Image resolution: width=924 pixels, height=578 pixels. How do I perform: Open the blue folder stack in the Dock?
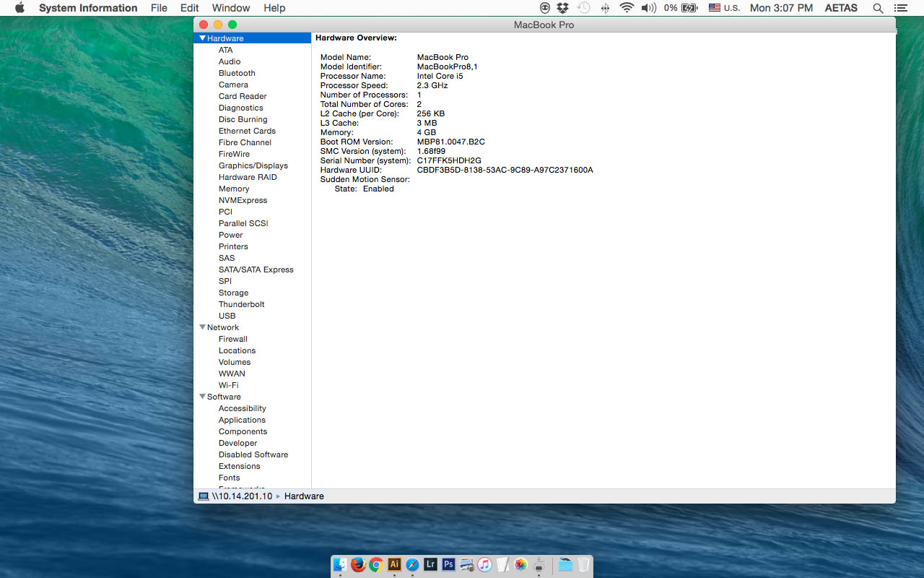[566, 565]
